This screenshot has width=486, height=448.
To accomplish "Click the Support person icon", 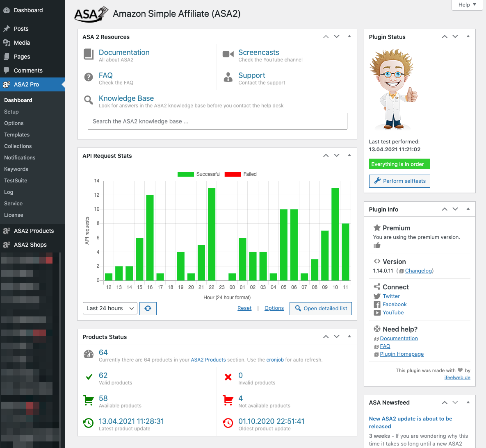I will [x=228, y=77].
